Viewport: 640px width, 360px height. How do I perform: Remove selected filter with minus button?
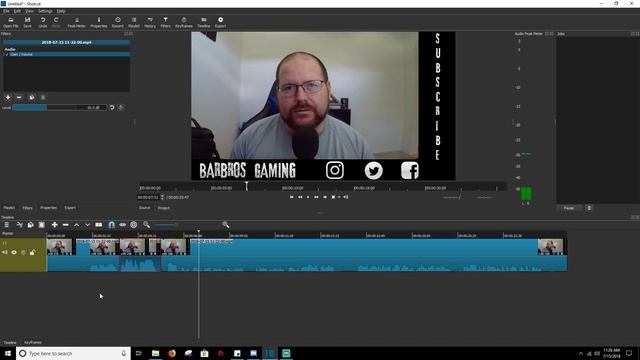coord(19,98)
